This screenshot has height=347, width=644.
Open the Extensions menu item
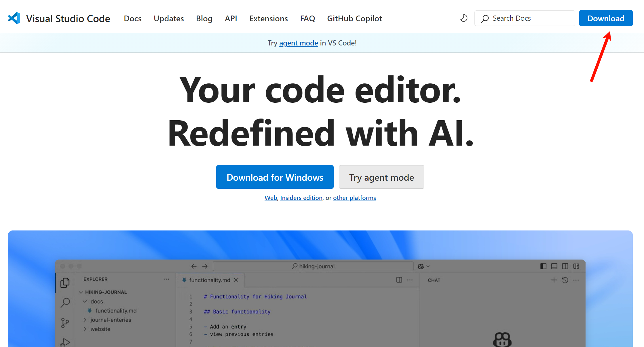coord(269,18)
